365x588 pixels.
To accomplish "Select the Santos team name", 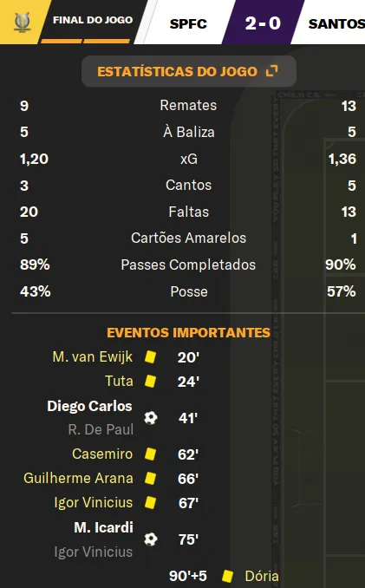I will pos(336,24).
